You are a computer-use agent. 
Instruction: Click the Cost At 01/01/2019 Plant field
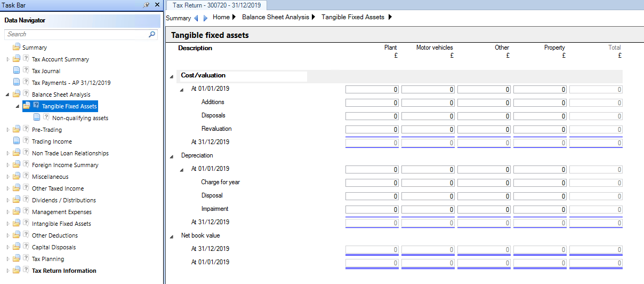(372, 90)
